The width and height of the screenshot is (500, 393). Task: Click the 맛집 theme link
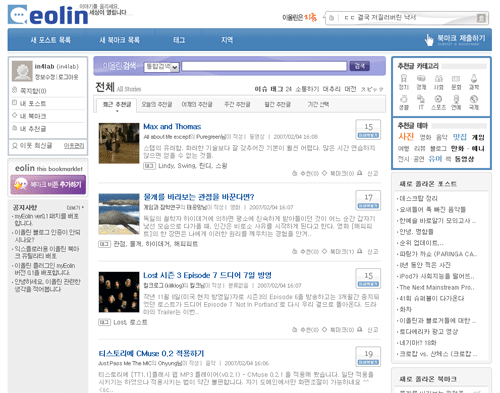[460, 137]
